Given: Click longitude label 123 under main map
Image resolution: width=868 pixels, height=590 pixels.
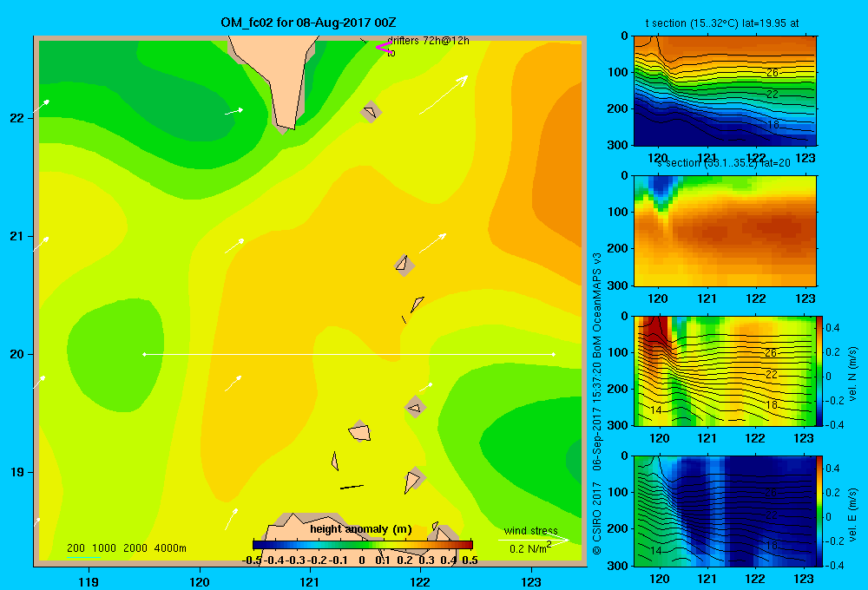Looking at the screenshot, I should tap(531, 581).
